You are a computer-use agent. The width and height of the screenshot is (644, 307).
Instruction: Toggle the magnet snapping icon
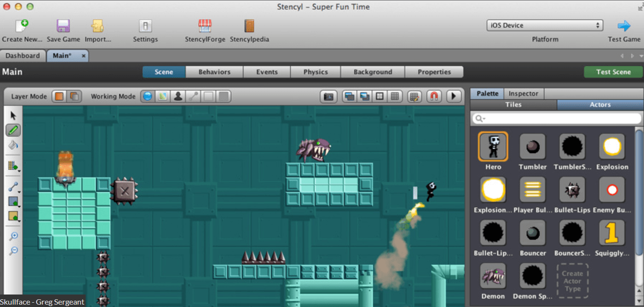coord(434,96)
